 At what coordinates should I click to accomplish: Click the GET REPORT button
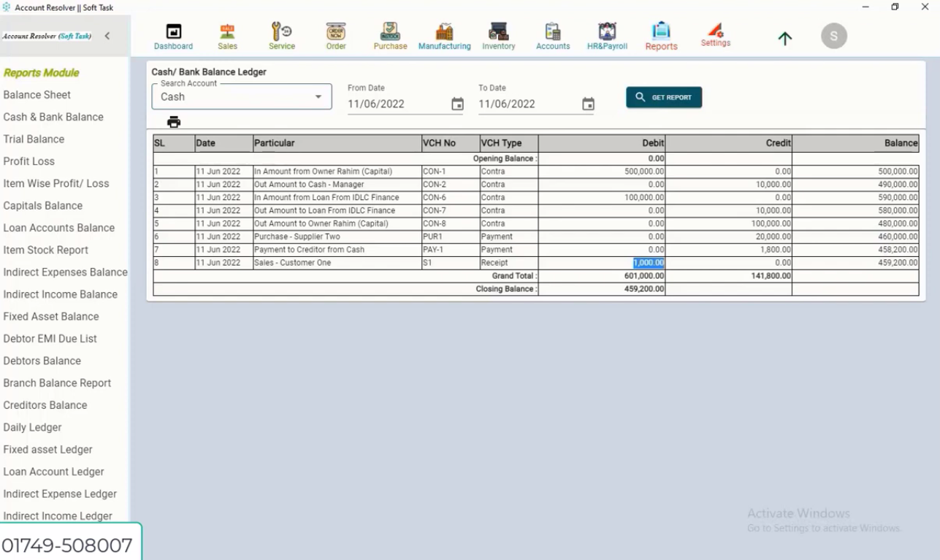(663, 96)
